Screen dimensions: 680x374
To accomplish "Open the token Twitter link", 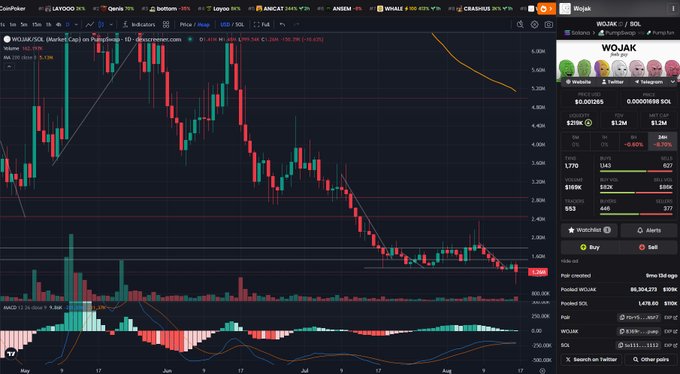I will coord(612,82).
